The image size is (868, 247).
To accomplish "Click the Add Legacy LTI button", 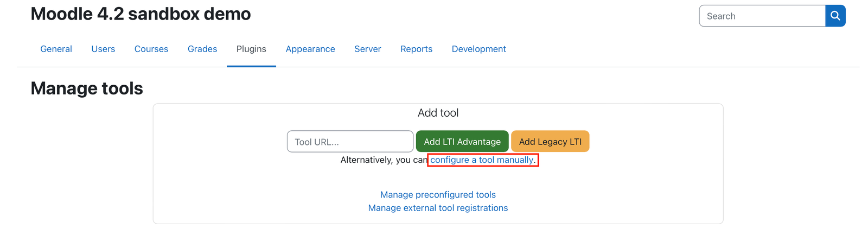I will click(x=550, y=142).
